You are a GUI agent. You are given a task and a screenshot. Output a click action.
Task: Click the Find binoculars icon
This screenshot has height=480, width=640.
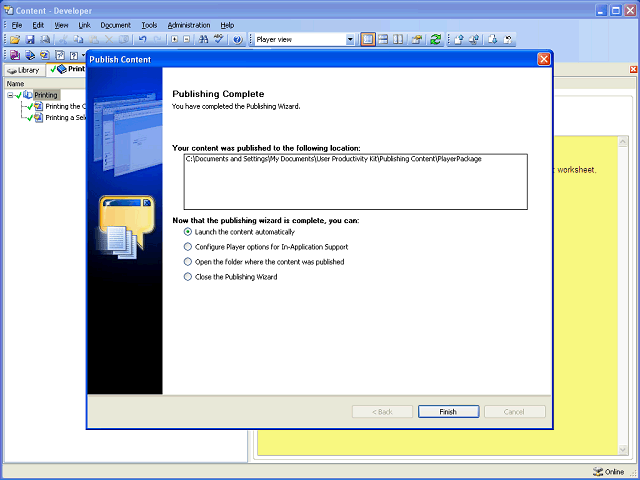click(x=203, y=40)
